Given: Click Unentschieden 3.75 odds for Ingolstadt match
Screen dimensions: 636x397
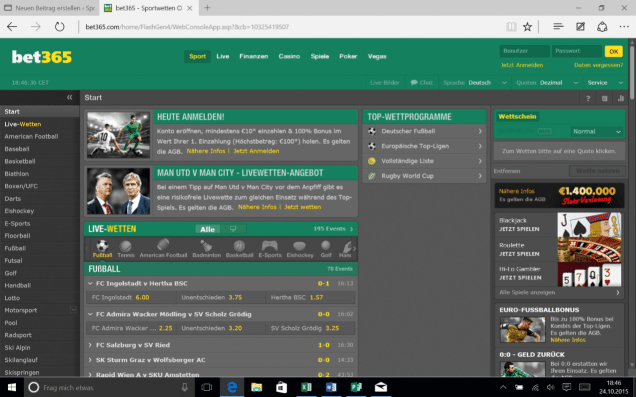Looking at the screenshot, I should [221, 297].
